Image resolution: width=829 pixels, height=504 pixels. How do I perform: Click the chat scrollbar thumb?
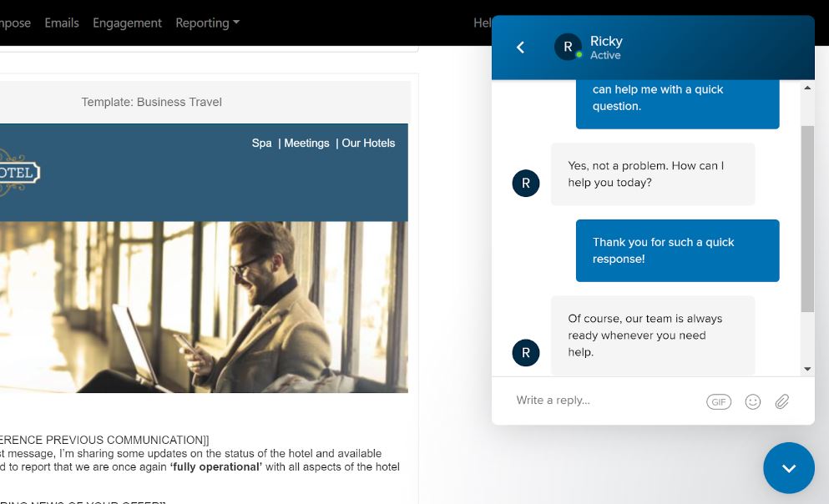coord(807,219)
